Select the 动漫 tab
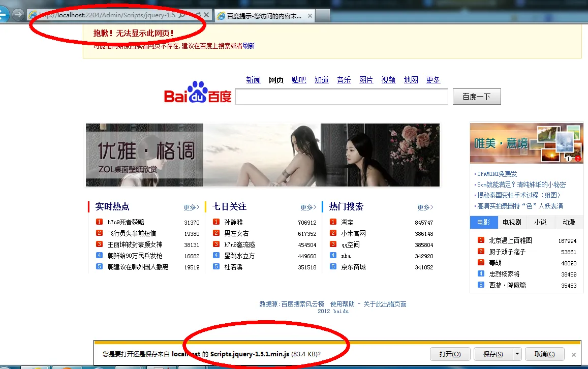Image resolution: width=588 pixels, height=369 pixels. click(569, 223)
